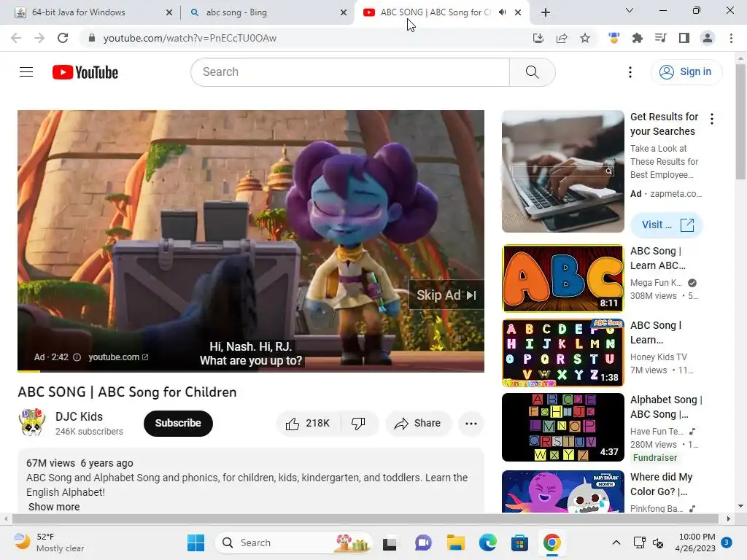Open the weather widget 52°F
This screenshot has width=747, height=560.
pyautogui.click(x=49, y=542)
